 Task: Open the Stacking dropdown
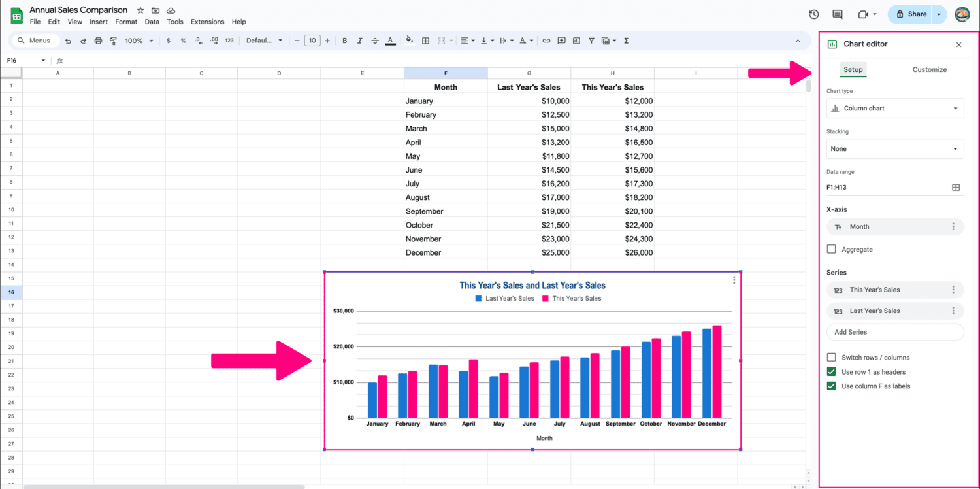[895, 149]
